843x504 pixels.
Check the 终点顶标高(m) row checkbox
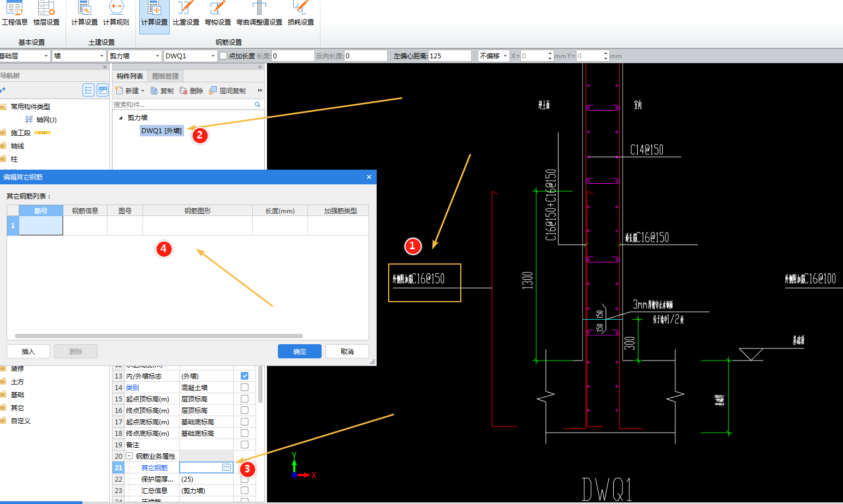[245, 410]
